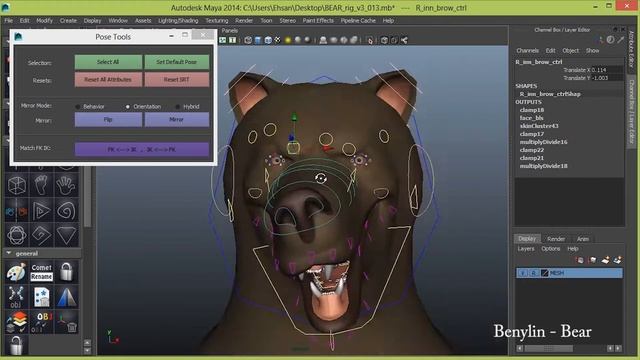Toggle reference R box of MESH layer
This screenshot has width=640, height=360.
tap(533, 273)
